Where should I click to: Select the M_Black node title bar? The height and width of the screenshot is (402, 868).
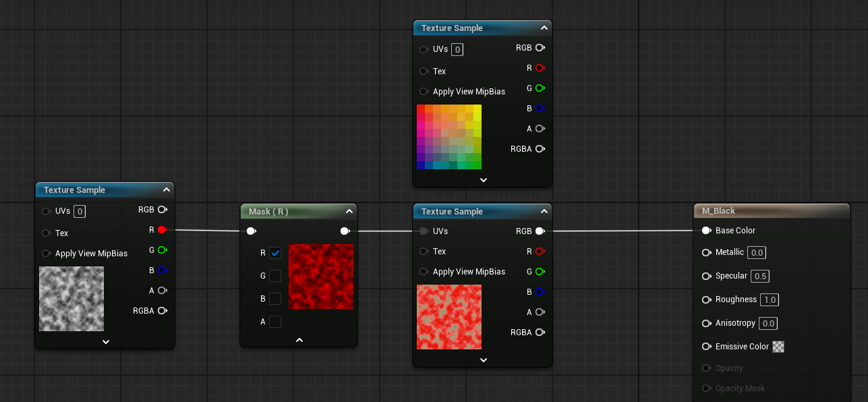(x=772, y=211)
